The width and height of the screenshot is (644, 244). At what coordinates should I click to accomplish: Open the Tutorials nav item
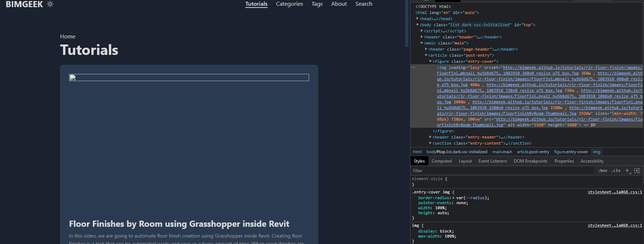256,4
